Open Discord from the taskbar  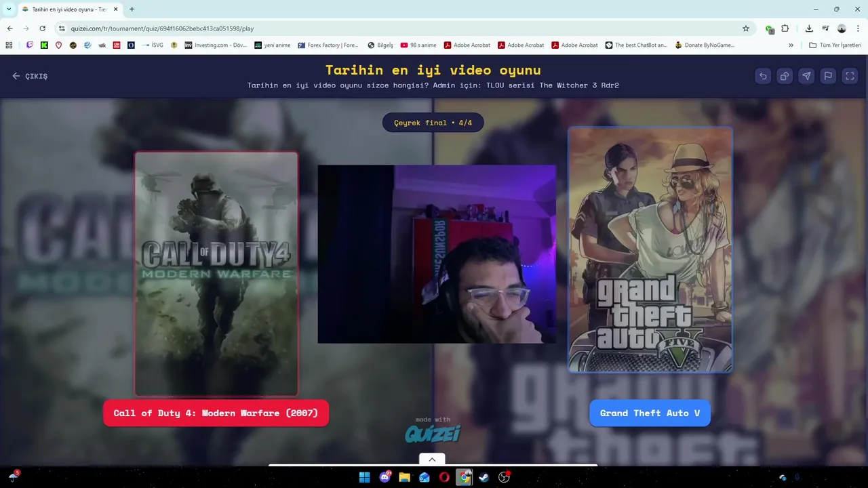[384, 477]
